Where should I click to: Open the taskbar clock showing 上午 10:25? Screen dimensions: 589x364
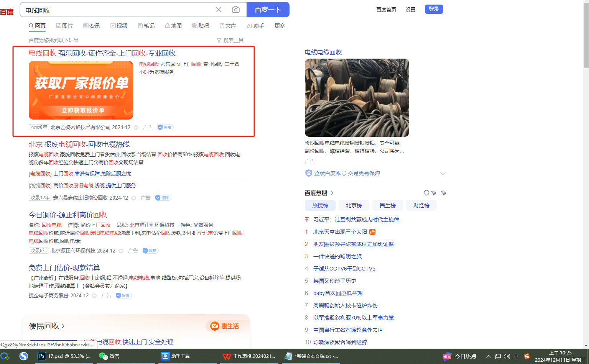[x=560, y=356]
